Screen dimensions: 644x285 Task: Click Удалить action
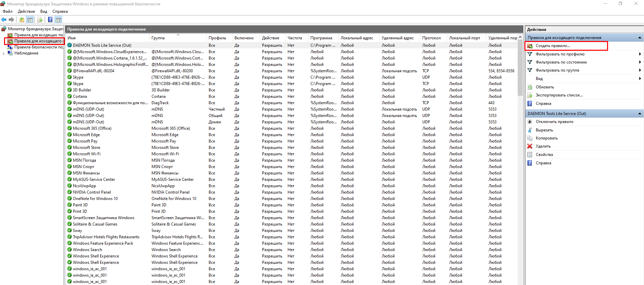pos(543,146)
